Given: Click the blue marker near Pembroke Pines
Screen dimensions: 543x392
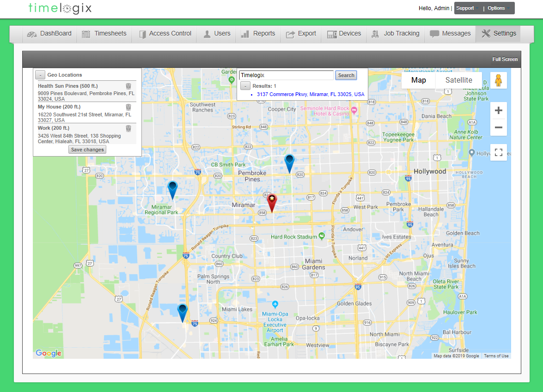Looking at the screenshot, I should pos(289,163).
